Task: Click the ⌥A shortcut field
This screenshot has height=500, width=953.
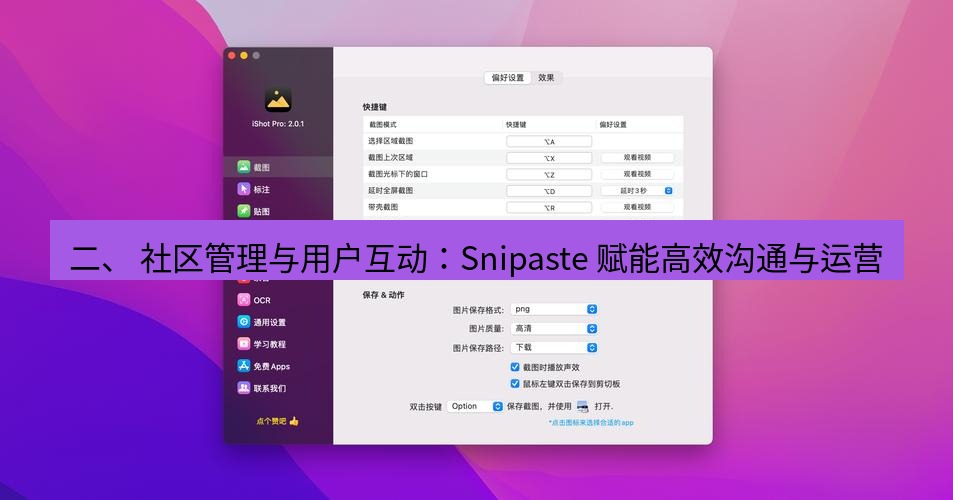Action: pyautogui.click(x=549, y=142)
